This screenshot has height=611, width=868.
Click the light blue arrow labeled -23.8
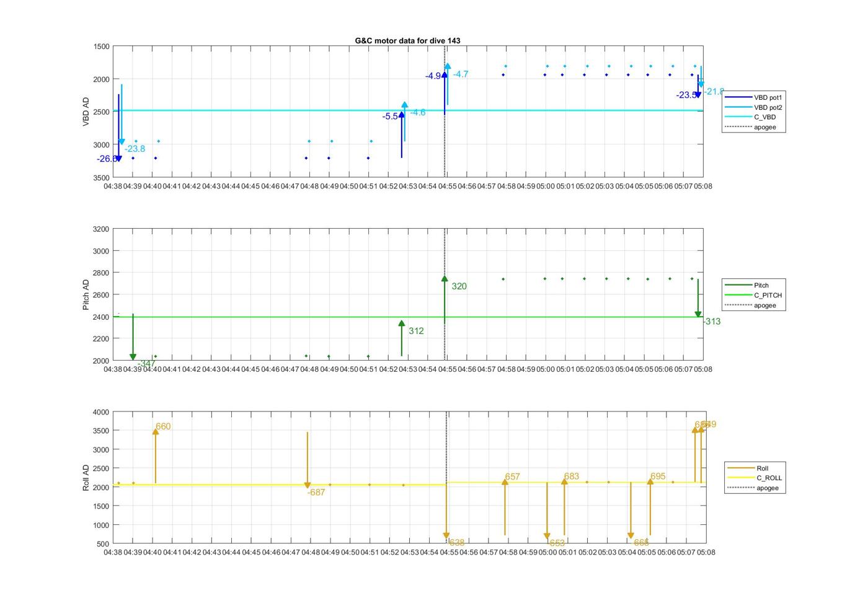[122, 115]
